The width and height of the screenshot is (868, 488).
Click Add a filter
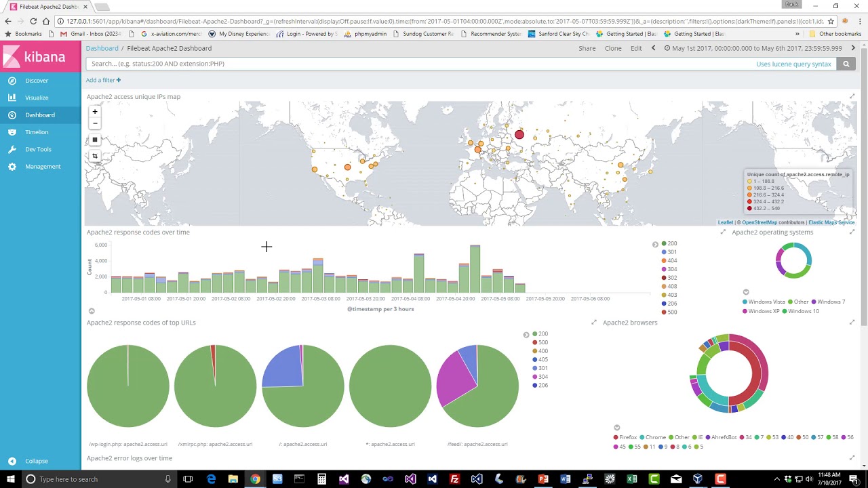click(x=103, y=80)
